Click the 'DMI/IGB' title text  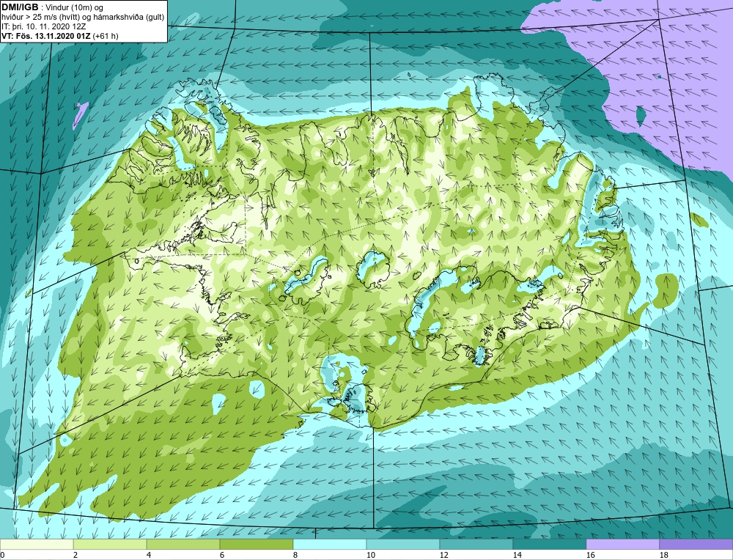tap(20, 7)
